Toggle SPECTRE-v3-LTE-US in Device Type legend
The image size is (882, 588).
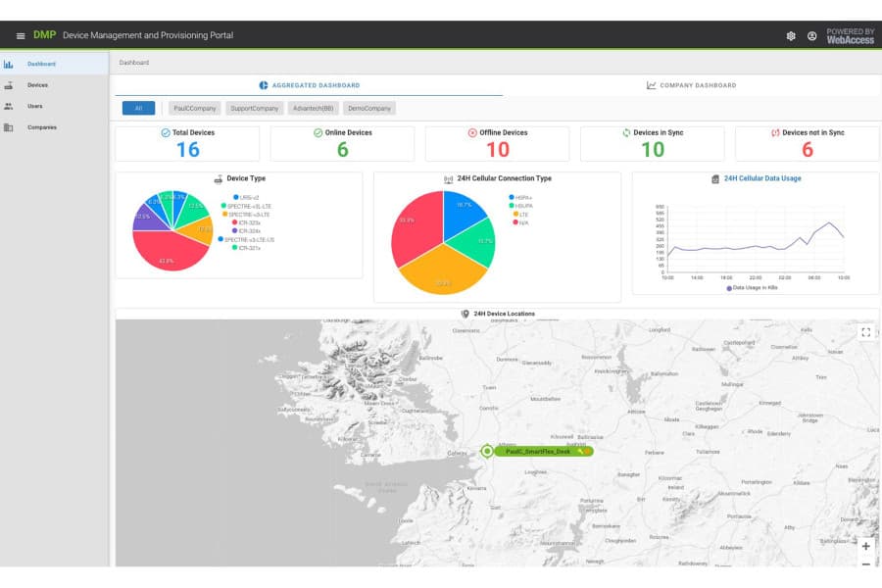(246, 240)
